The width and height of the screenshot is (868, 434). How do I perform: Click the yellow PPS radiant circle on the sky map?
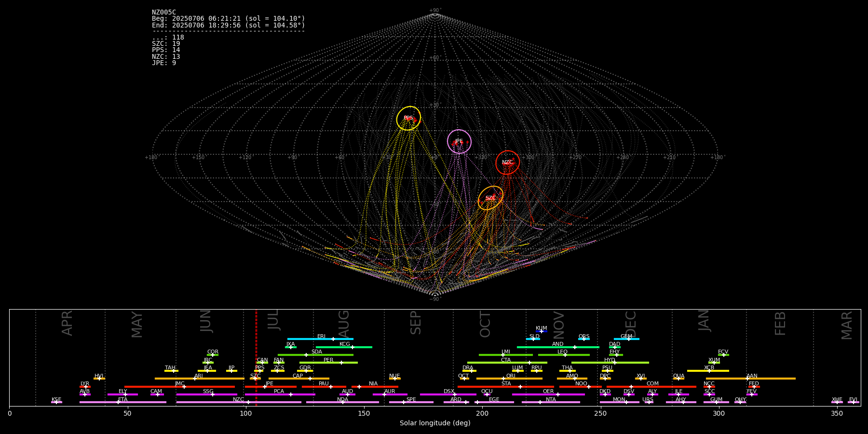(x=408, y=118)
